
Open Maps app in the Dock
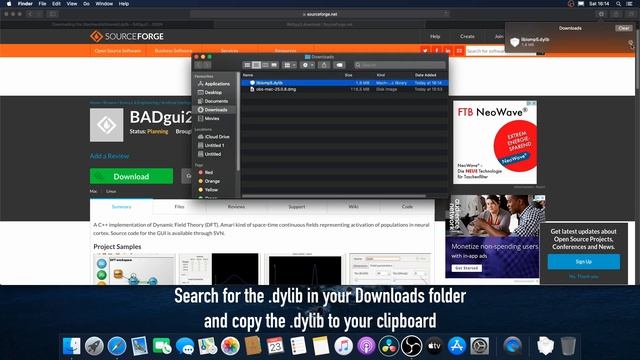pos(207,346)
